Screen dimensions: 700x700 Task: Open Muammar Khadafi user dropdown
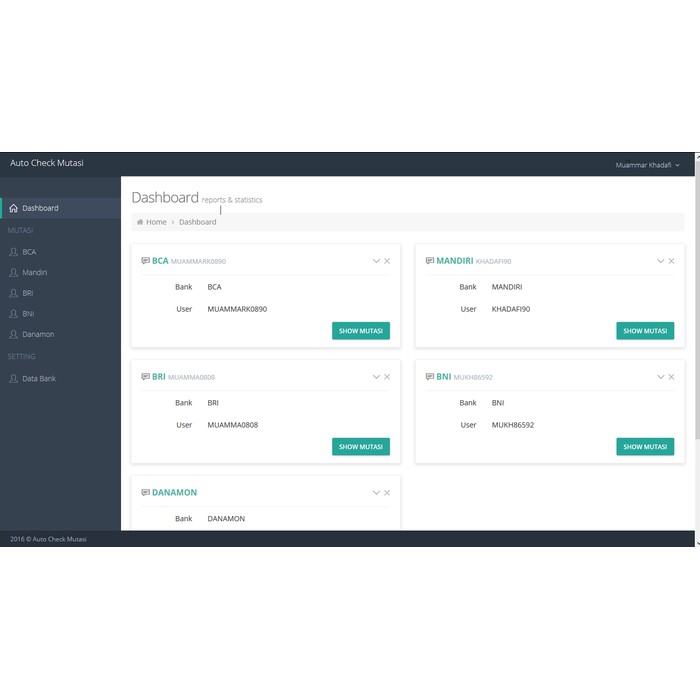point(647,164)
